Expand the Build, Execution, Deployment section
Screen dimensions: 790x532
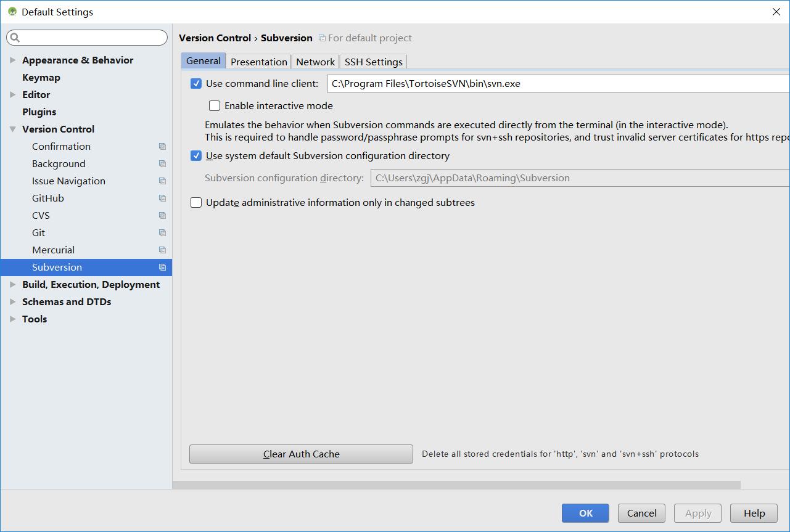(12, 284)
